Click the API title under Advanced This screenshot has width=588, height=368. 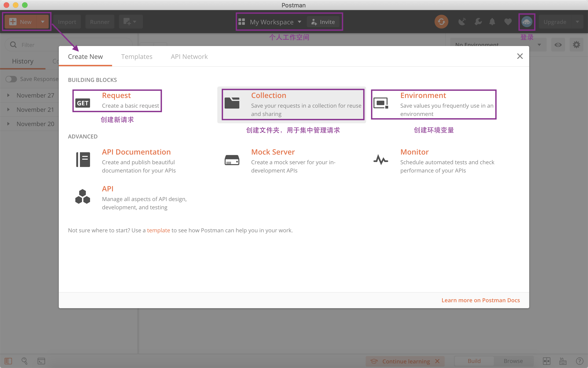click(108, 189)
